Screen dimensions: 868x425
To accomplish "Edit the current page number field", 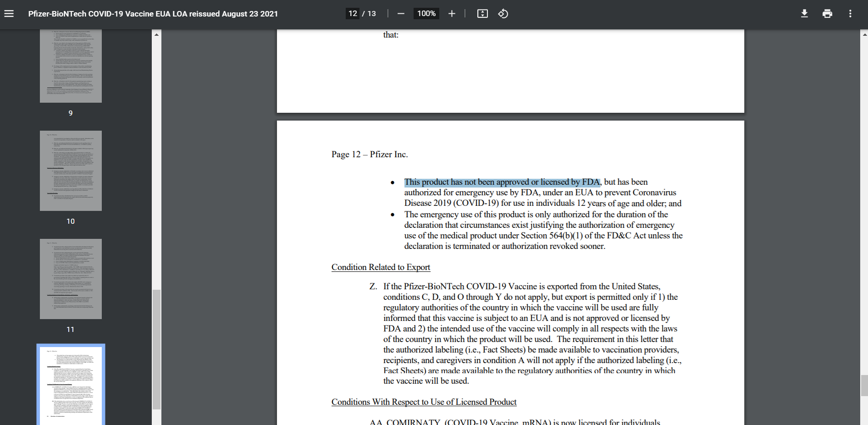I will pos(353,14).
